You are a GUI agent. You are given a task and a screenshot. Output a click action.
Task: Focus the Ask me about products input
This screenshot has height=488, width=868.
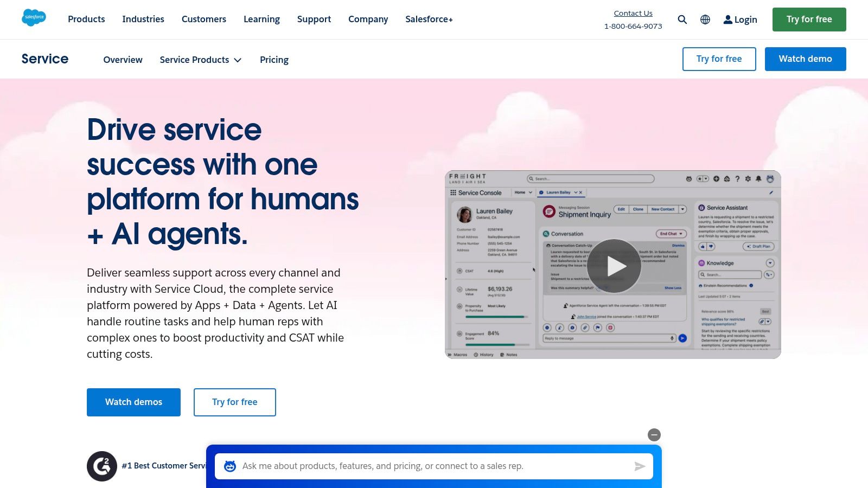click(434, 466)
